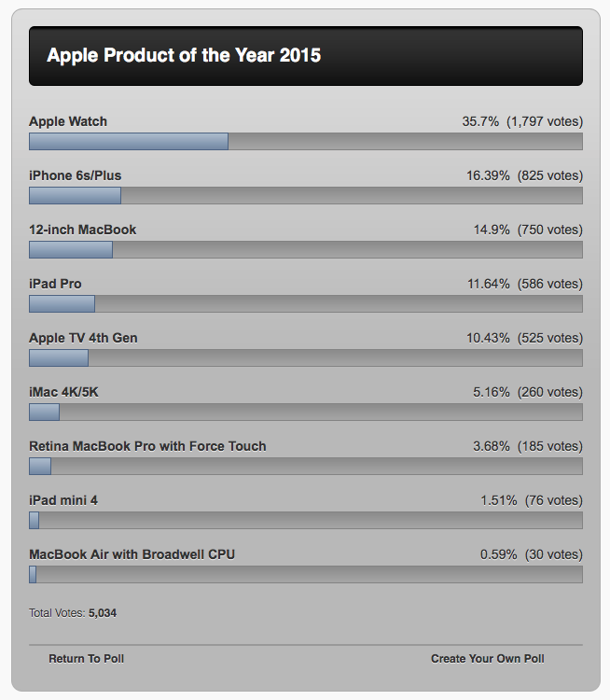
Task: Click the MacBook Air Broadwell result bar
Action: (x=306, y=574)
